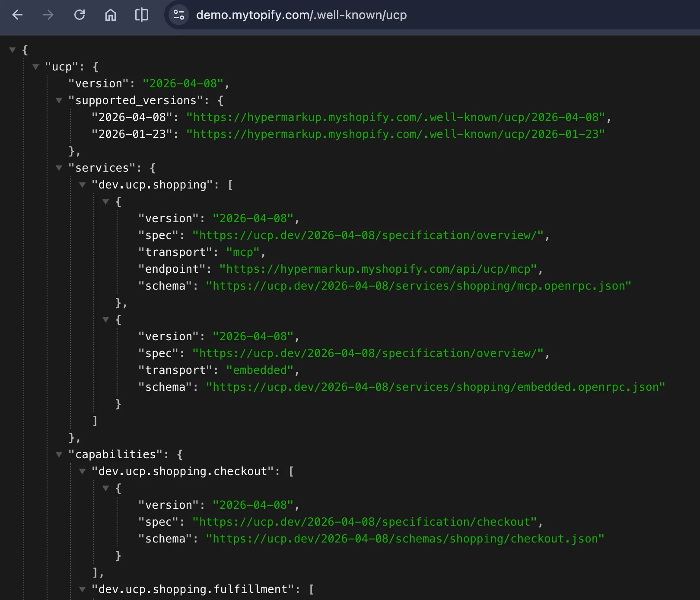Open the embedded service spec overview link
The height and width of the screenshot is (600, 700).
[368, 353]
